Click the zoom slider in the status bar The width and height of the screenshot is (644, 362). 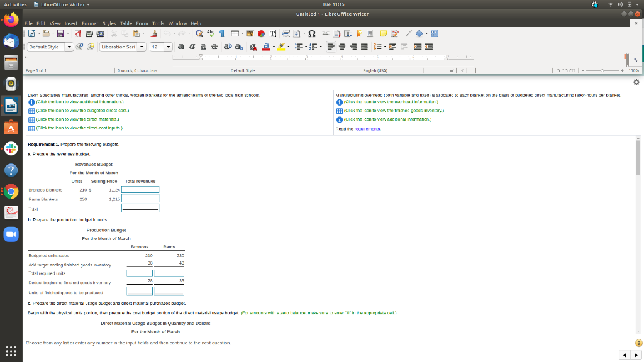coord(602,70)
